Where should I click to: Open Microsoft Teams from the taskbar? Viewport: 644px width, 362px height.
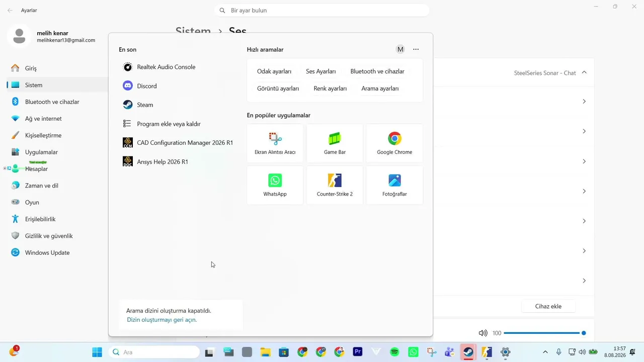(x=450, y=352)
